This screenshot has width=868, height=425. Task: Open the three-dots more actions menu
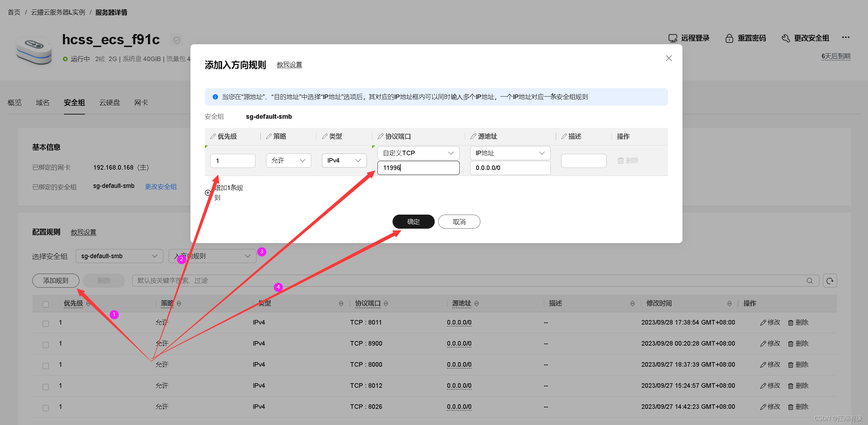coord(846,37)
